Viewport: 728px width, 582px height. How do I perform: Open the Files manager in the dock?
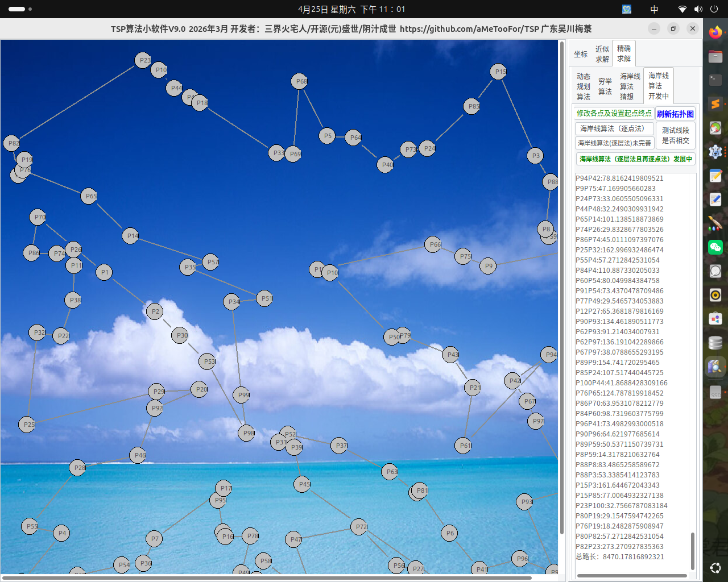point(715,56)
